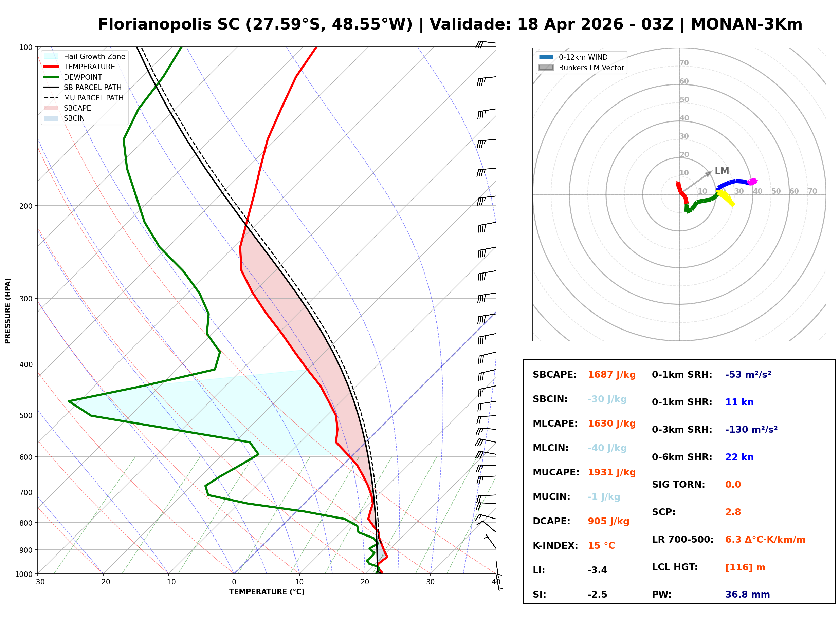The width and height of the screenshot is (840, 621).
Task: Click the pink SBCAPE legend swatch
Action: 51,108
